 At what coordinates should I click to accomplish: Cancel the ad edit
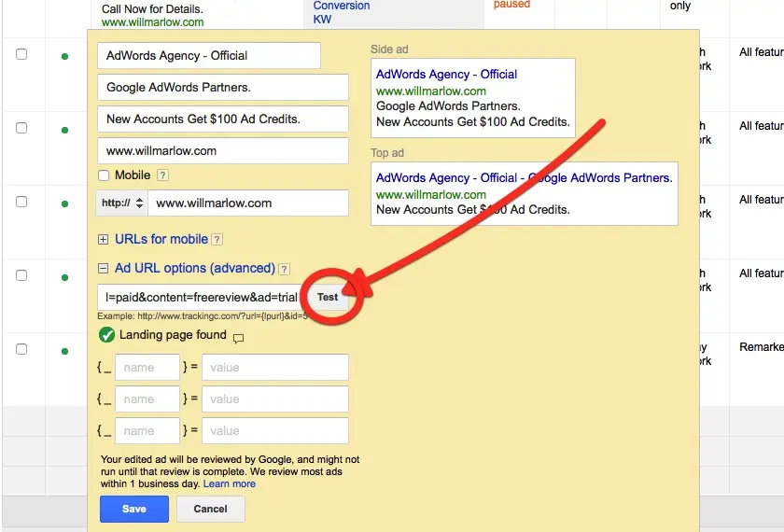211,509
